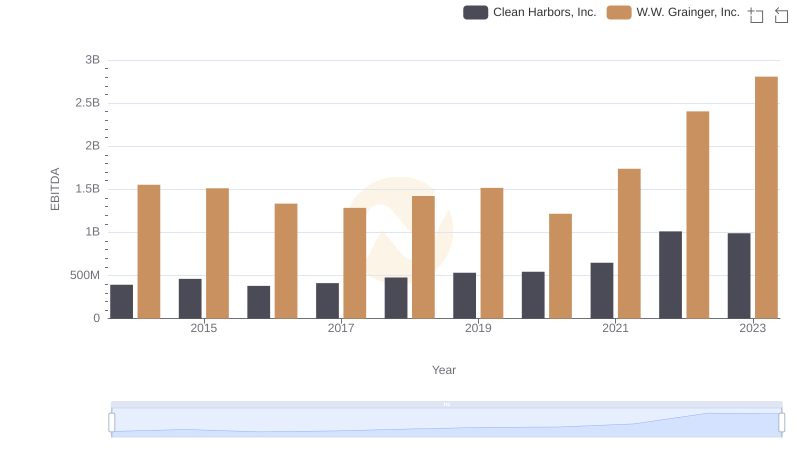Click the Clean Harbors 2015 bar
800x461 pixels.
point(190,299)
